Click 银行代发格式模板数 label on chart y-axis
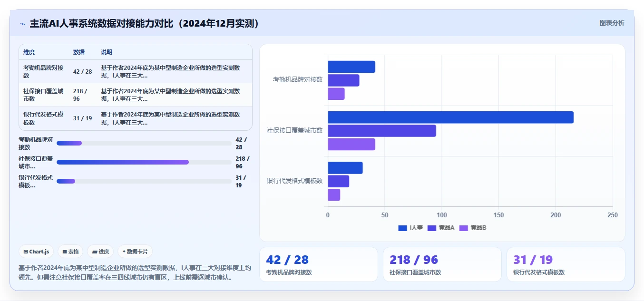 [295, 181]
